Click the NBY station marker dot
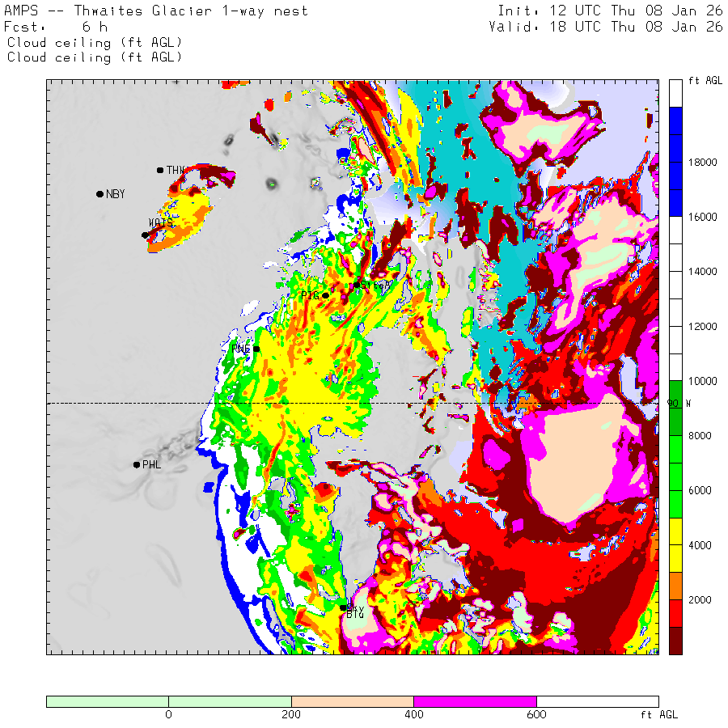 99,194
